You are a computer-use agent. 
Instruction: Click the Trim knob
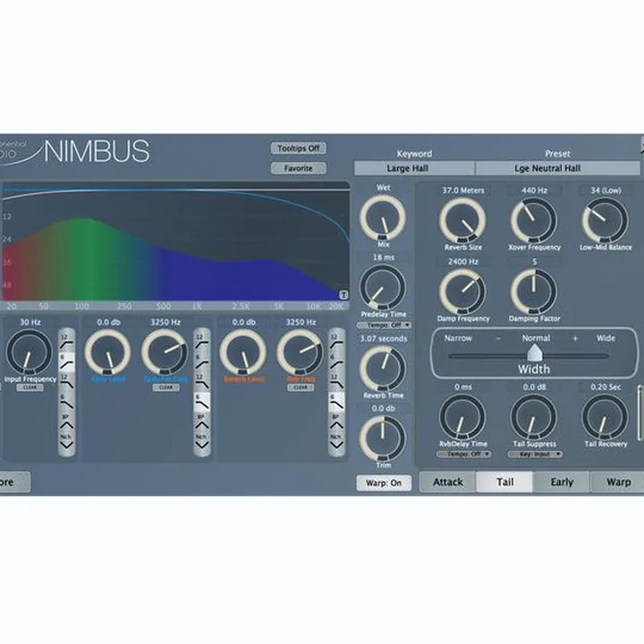coord(383,437)
